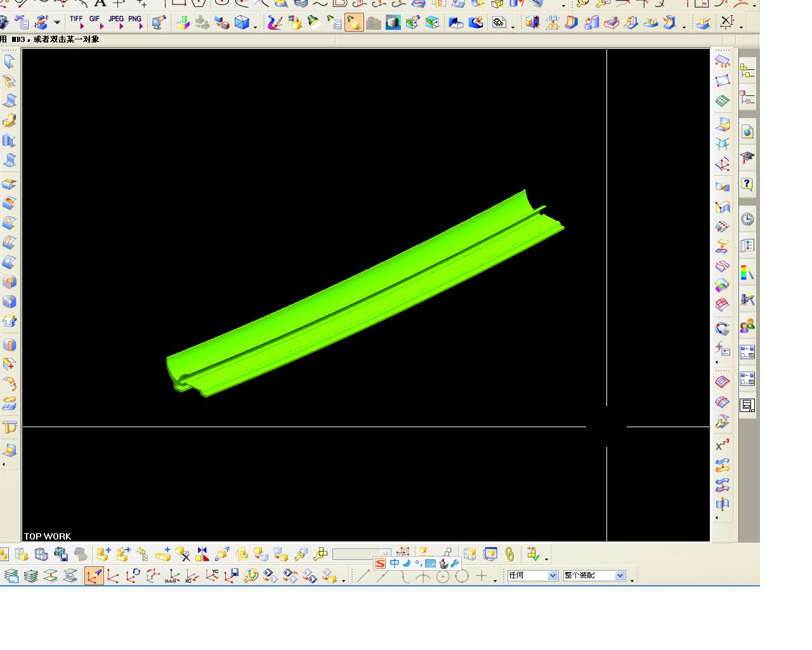Click the colorful palette WCS icon
The height and width of the screenshot is (650, 812).
point(251,576)
